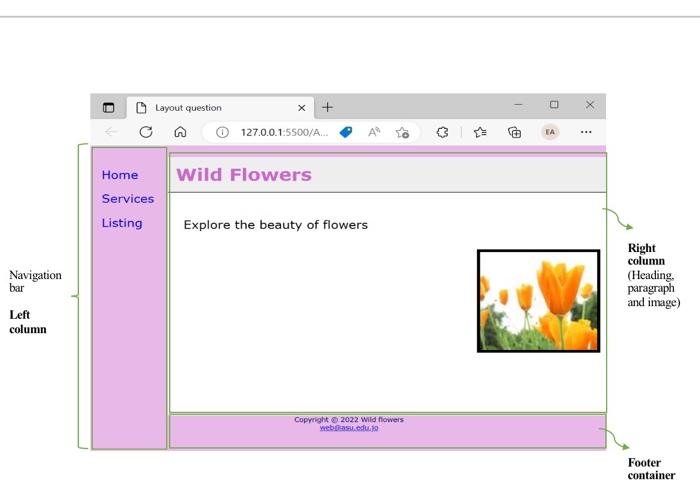Viewport: 700px width, 489px height.
Task: Click the Explore the beauty of flowers paragraph
Action: point(275,225)
